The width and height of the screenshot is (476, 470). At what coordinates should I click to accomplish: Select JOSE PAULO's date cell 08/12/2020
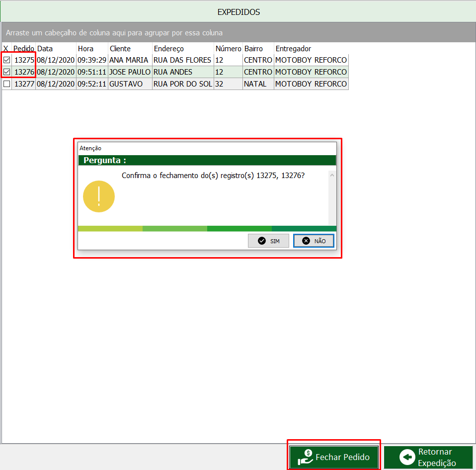coord(56,72)
